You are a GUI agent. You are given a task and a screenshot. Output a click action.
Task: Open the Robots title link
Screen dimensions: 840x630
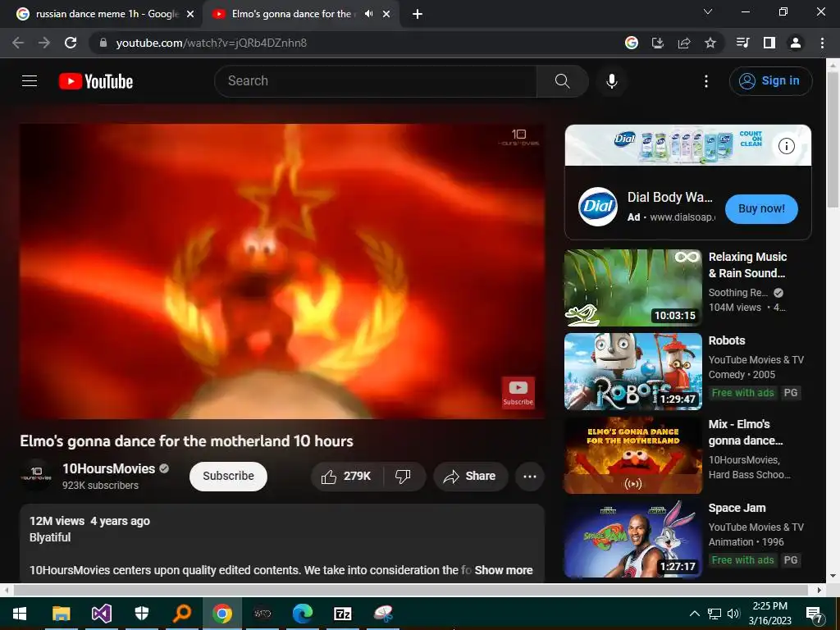pyautogui.click(x=727, y=340)
